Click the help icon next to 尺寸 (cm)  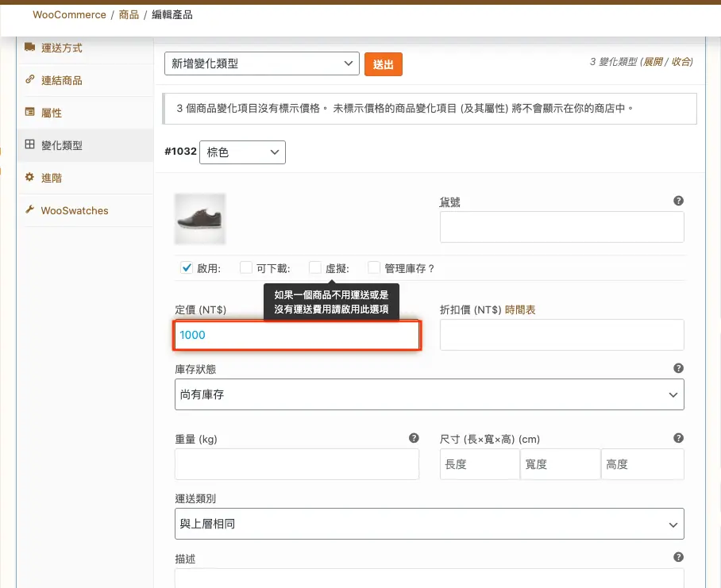[678, 438]
